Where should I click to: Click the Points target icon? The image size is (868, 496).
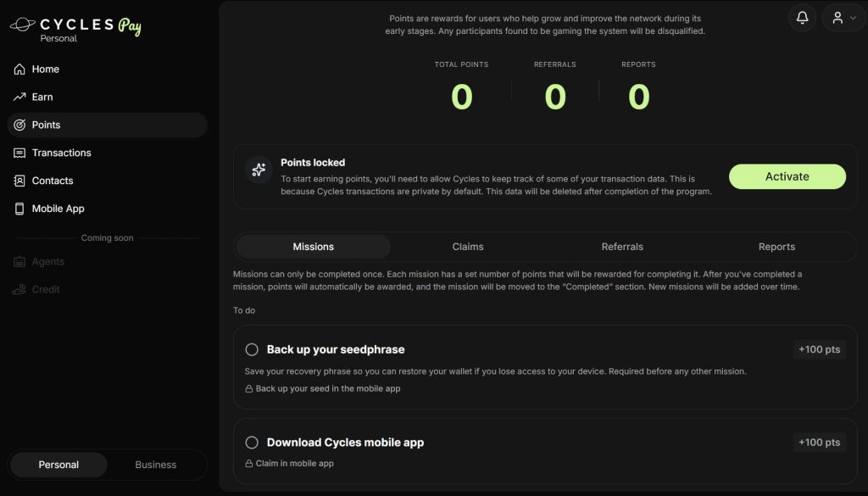tap(19, 125)
